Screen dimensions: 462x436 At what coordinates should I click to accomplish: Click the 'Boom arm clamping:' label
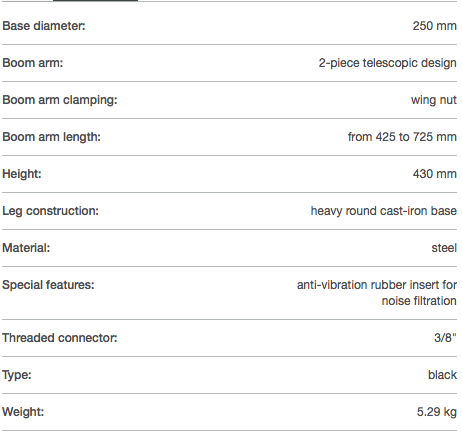pos(60,100)
